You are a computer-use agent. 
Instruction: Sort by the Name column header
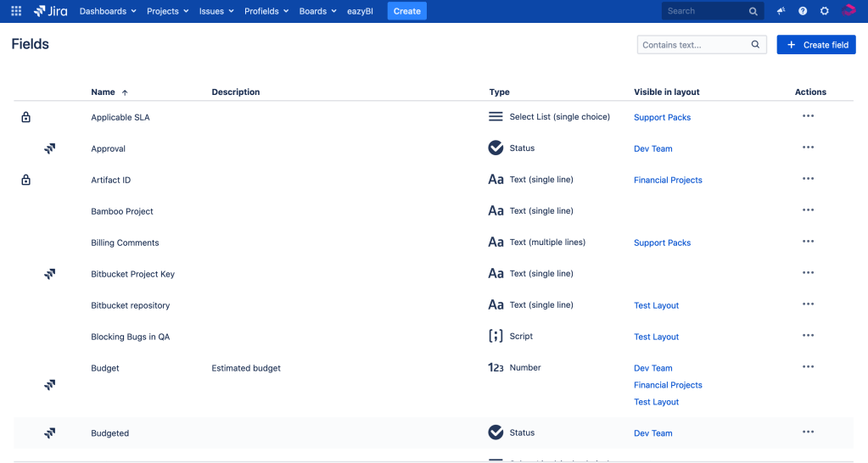[104, 92]
